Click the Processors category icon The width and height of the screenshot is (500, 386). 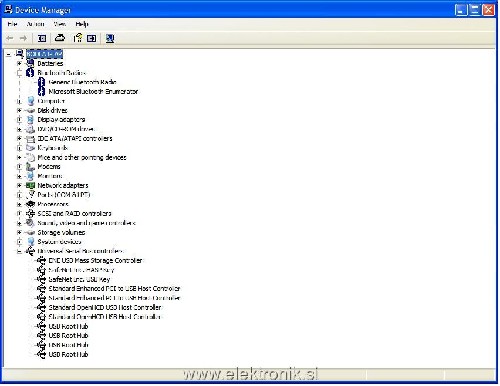click(x=30, y=204)
